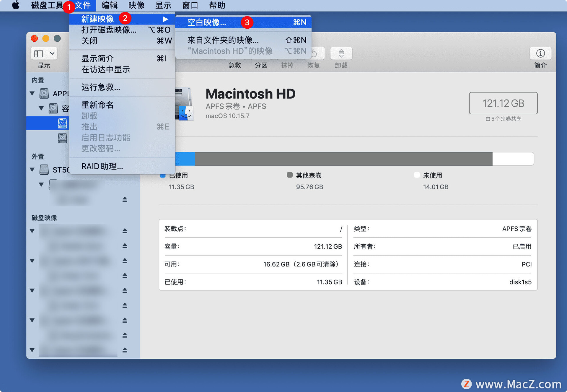Viewport: 567px width, 392px height.
Task: Click the 121.12 GB capacity box
Action: tap(503, 103)
